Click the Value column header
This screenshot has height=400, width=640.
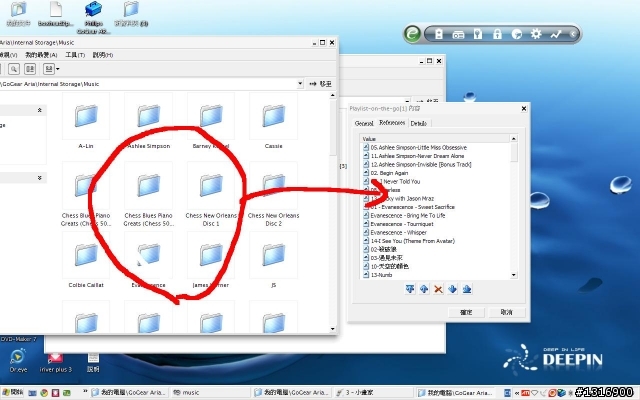436,139
